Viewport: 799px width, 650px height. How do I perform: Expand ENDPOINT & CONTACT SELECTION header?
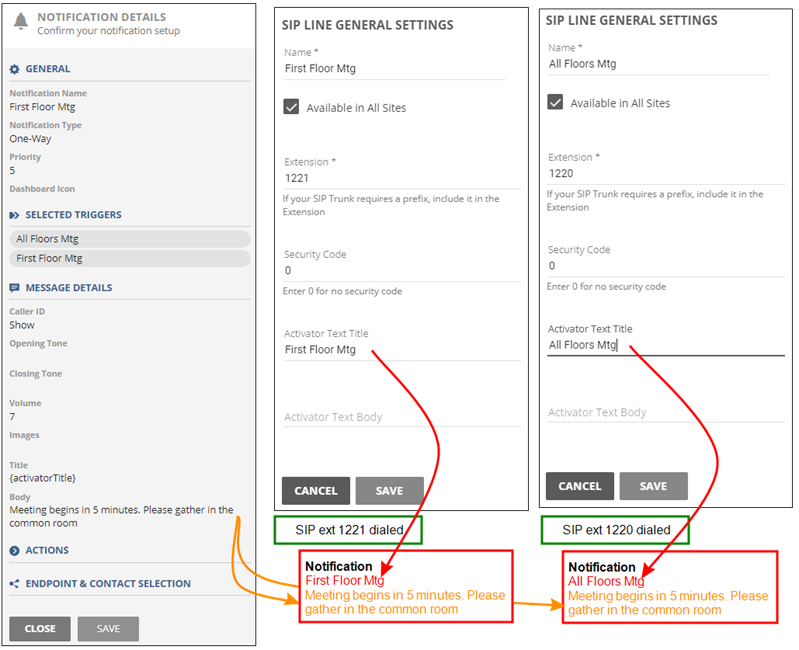(108, 584)
